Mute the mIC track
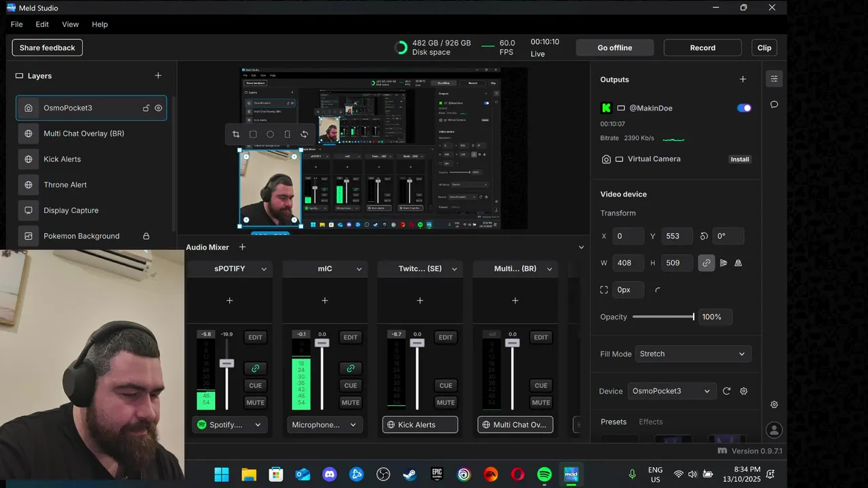The image size is (868, 488). (351, 403)
